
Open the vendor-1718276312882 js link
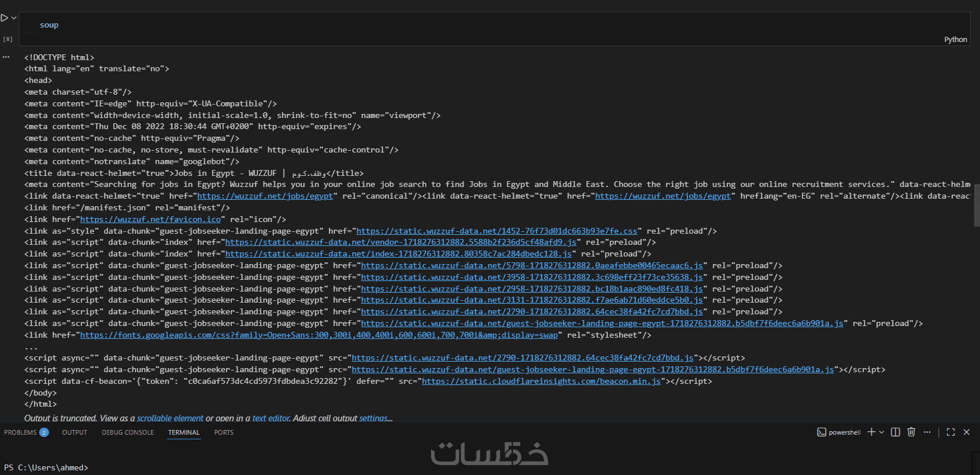401,242
